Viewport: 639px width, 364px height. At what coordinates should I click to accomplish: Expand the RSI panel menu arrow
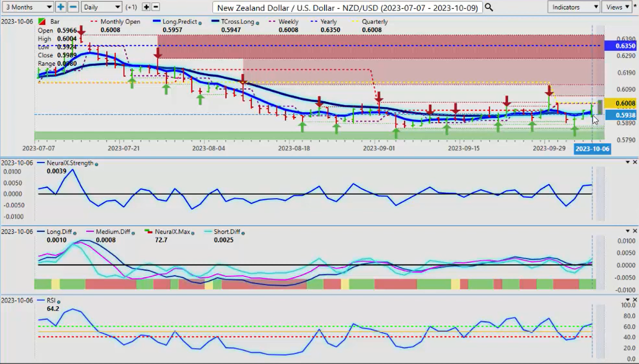628,300
